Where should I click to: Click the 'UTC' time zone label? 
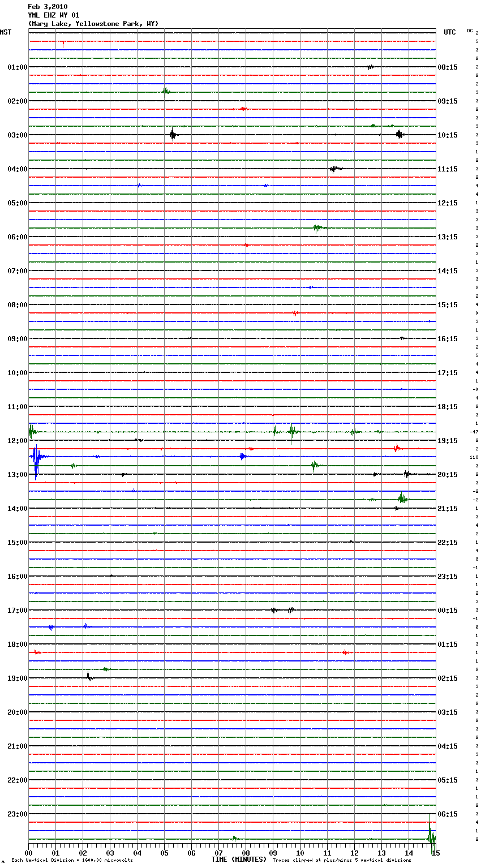point(449,32)
